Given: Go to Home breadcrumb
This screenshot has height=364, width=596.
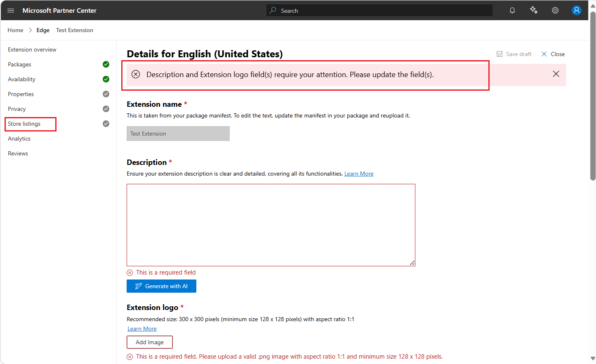Looking at the screenshot, I should coord(15,30).
